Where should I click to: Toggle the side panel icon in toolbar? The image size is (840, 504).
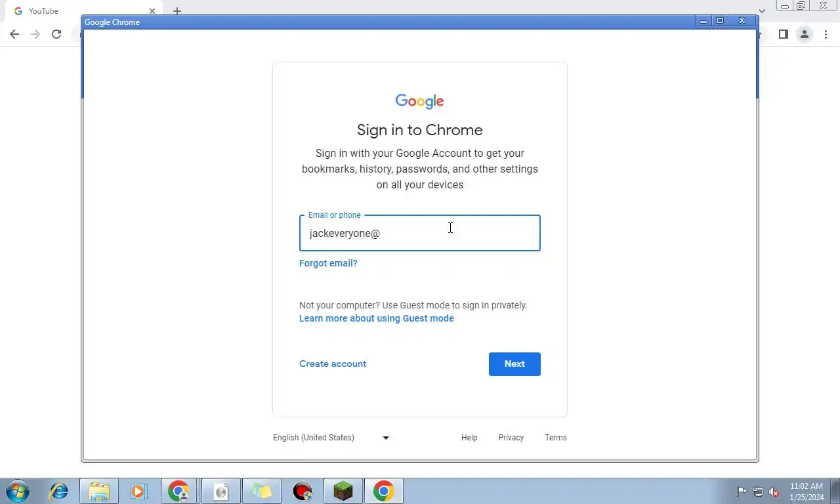783,34
